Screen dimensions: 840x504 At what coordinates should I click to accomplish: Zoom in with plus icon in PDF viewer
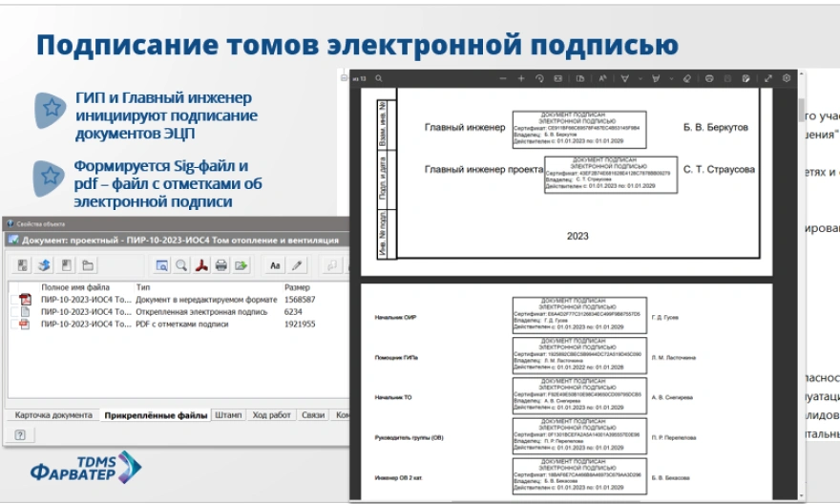click(521, 78)
